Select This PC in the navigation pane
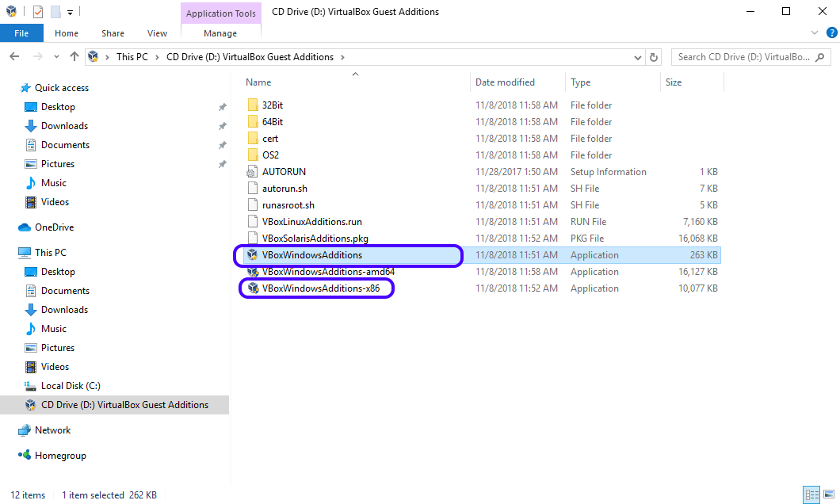 (x=51, y=252)
